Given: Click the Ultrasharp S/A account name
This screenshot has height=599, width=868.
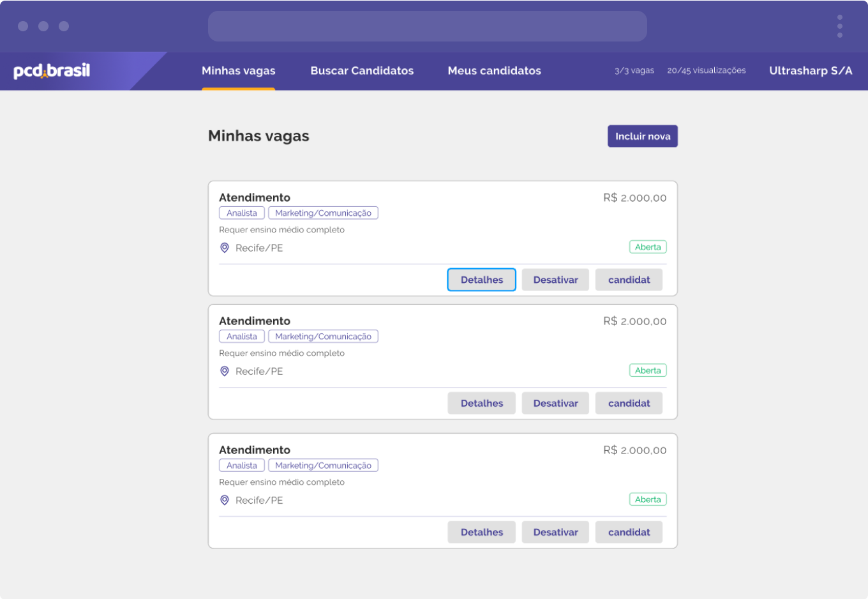Looking at the screenshot, I should (x=810, y=71).
